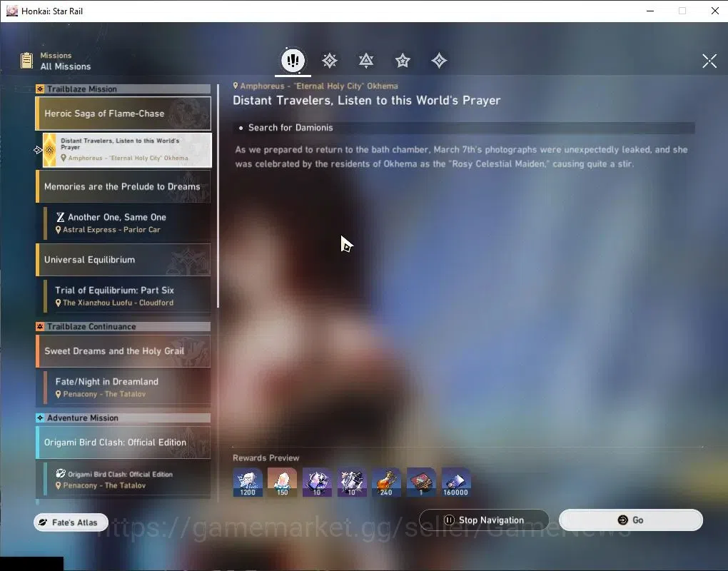View the 1200 Trailblaze EXP reward
The height and width of the screenshot is (571, 728).
coord(248,482)
